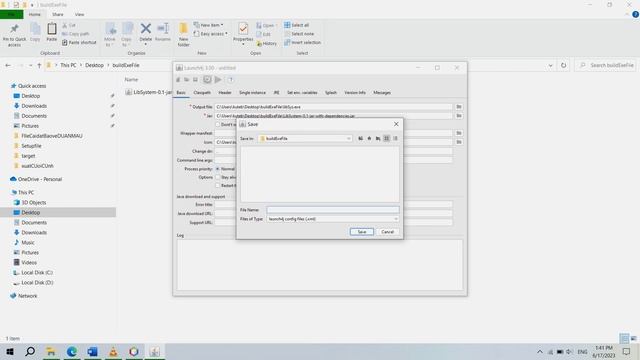The image size is (640, 360).
Task: Click the Explorer refresh icon
Action: 564,65
